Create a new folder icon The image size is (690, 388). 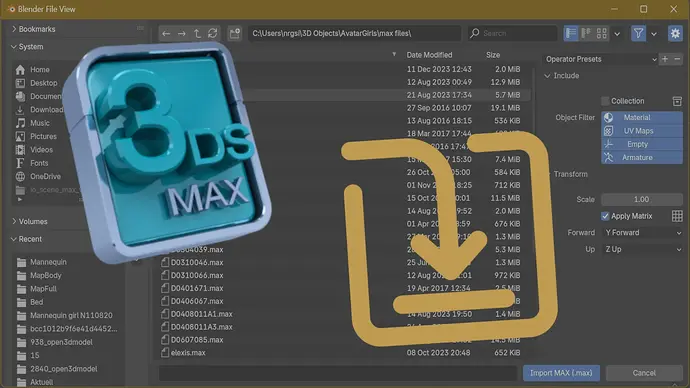[235, 33]
